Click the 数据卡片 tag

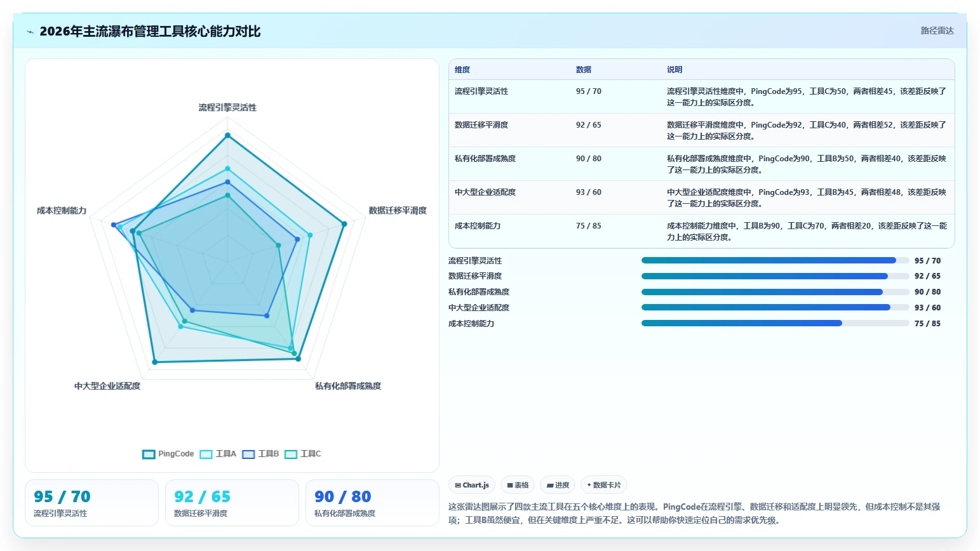click(x=604, y=485)
